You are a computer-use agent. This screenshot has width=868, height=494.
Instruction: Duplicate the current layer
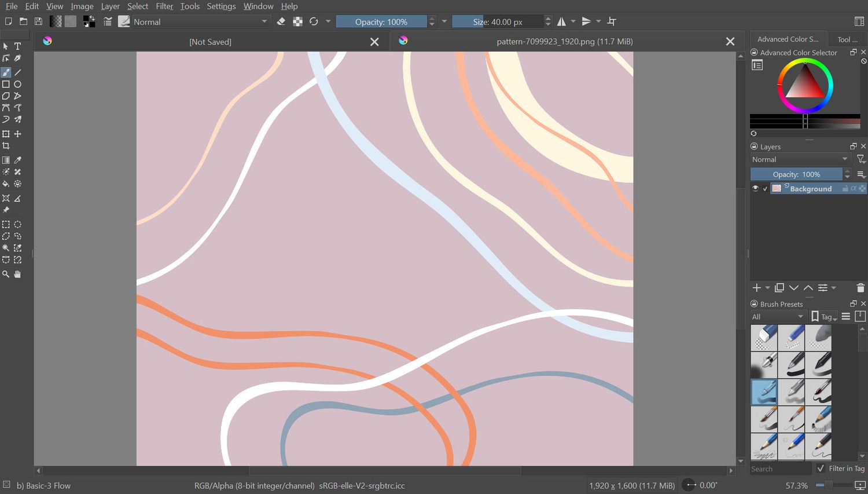(x=779, y=288)
